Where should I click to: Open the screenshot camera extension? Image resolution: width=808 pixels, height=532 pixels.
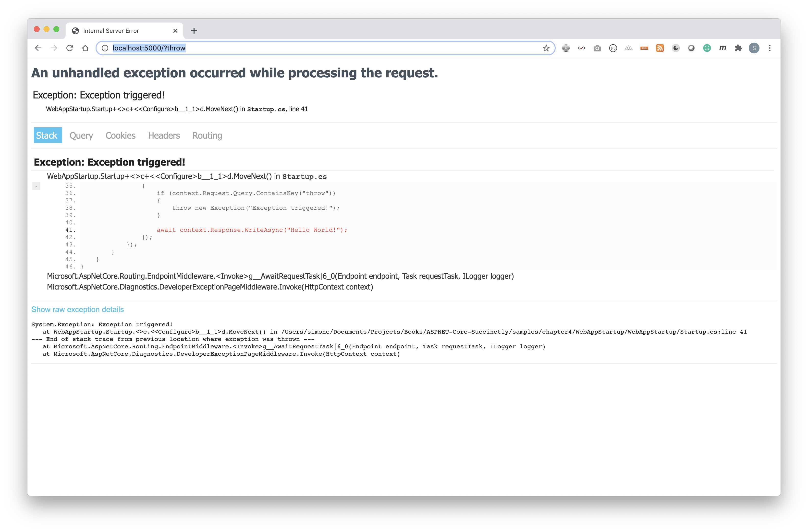(597, 48)
